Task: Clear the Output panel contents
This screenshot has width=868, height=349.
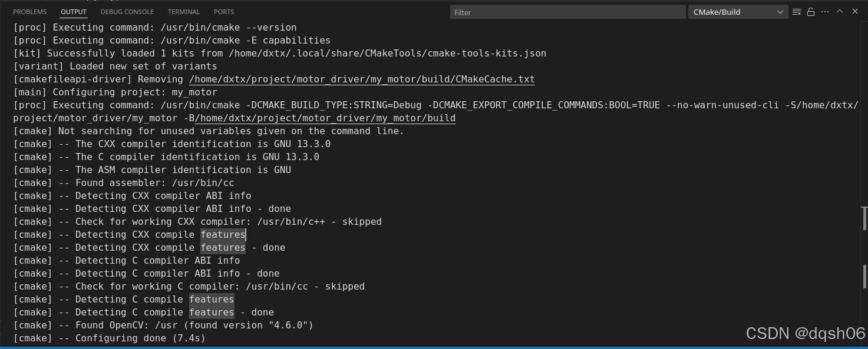Action: tap(796, 11)
